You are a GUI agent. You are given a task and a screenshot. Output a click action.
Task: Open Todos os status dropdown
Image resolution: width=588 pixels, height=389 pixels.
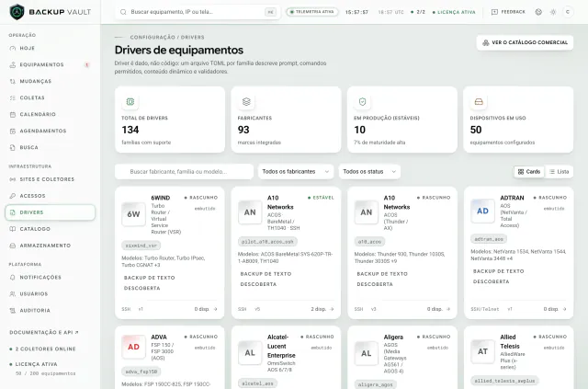pos(369,172)
